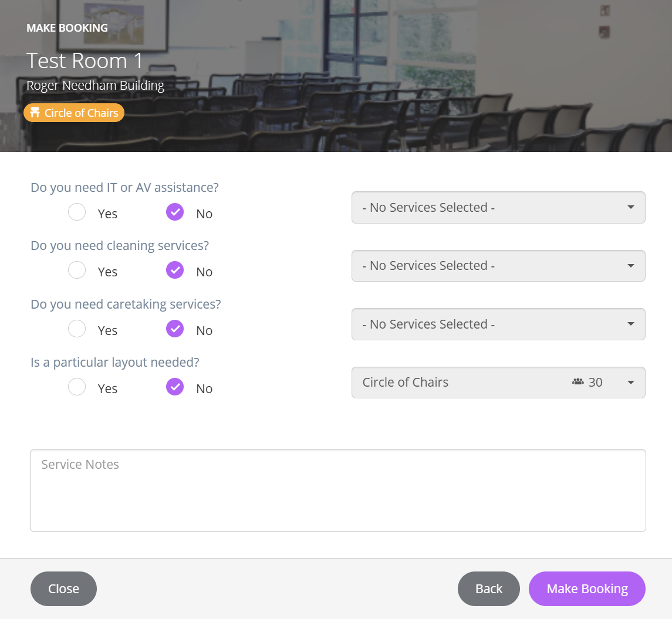The width and height of the screenshot is (672, 619).
Task: Click the Close button
Action: 63,588
